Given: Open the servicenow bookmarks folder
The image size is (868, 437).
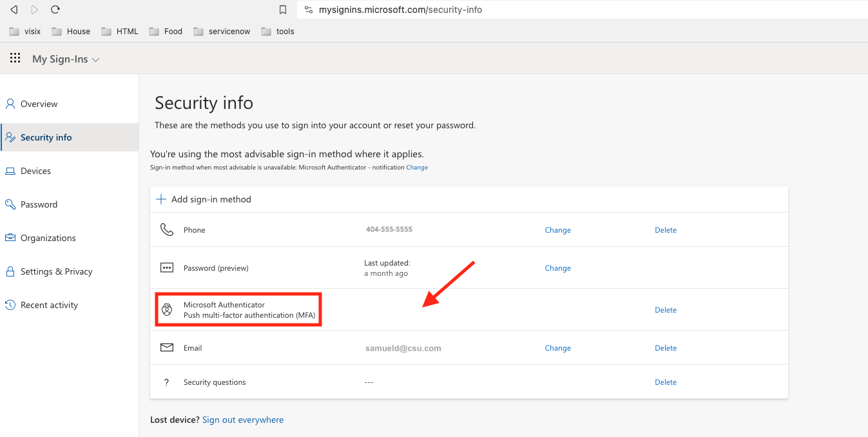Looking at the screenshot, I should 222,31.
